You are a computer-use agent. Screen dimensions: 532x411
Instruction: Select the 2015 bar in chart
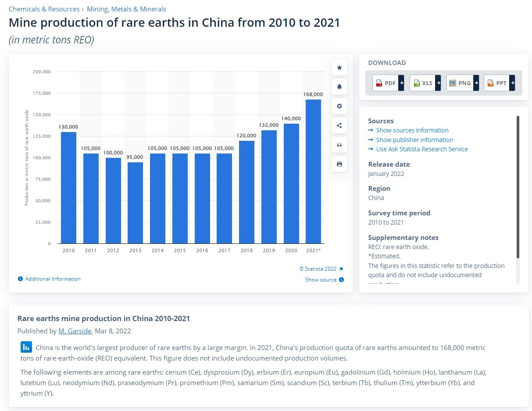click(180, 198)
